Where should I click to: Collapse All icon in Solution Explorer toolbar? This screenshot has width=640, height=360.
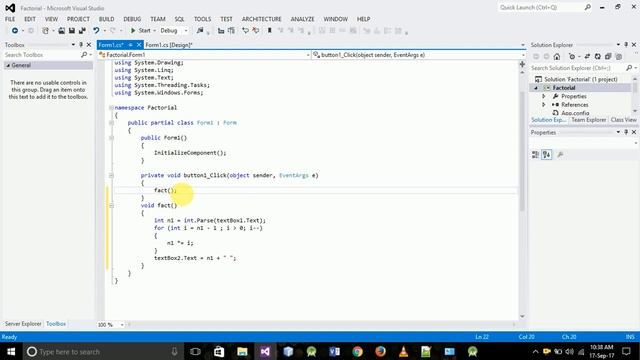click(608, 56)
